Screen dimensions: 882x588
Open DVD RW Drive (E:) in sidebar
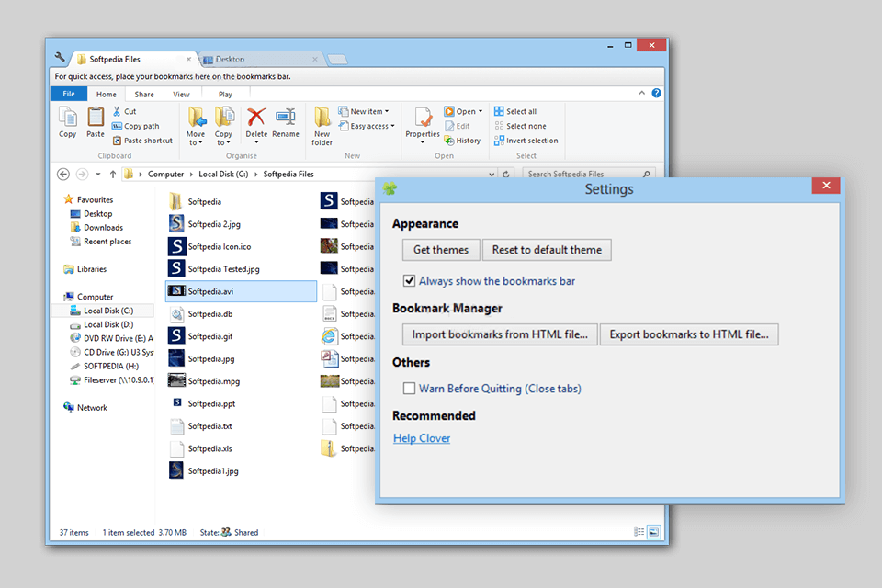pyautogui.click(x=111, y=338)
